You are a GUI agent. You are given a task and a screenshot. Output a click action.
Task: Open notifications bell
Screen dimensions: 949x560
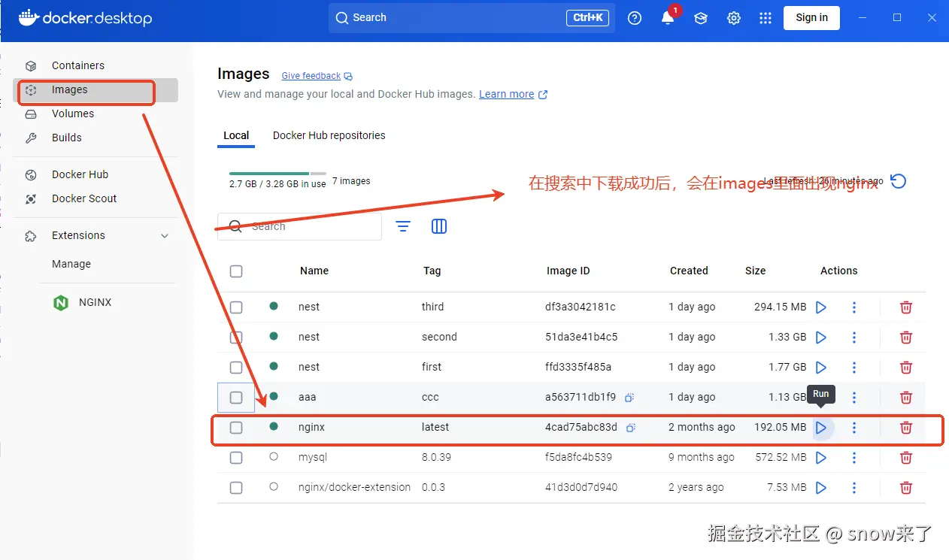click(x=668, y=18)
